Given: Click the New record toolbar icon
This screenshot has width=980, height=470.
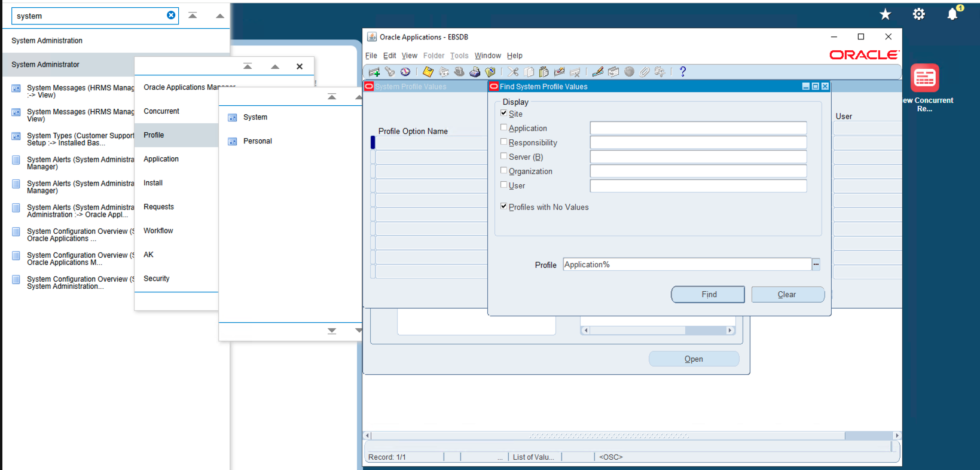Looking at the screenshot, I should [x=375, y=72].
